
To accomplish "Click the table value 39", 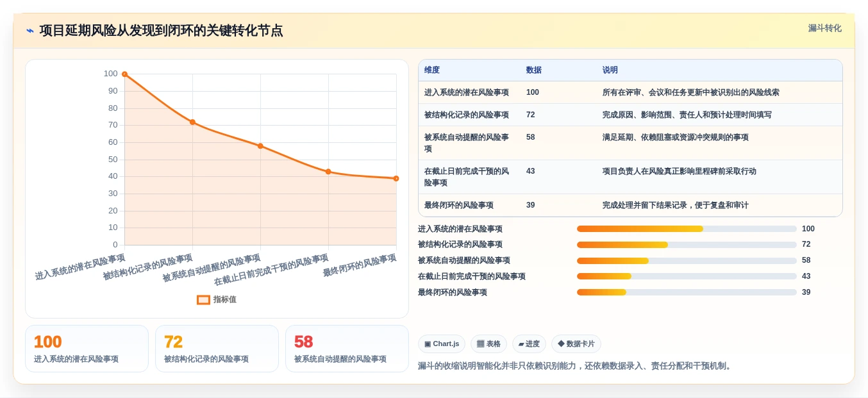I will (531, 205).
